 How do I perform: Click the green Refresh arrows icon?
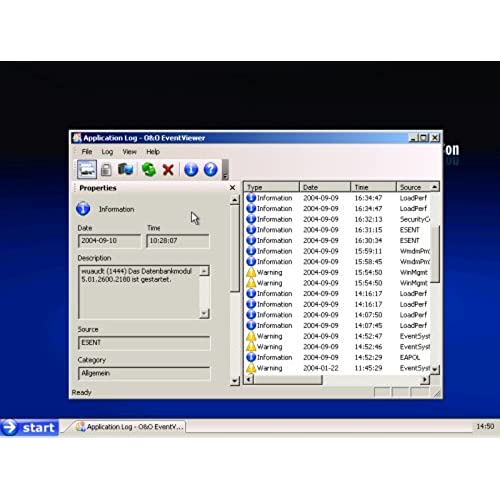[149, 169]
